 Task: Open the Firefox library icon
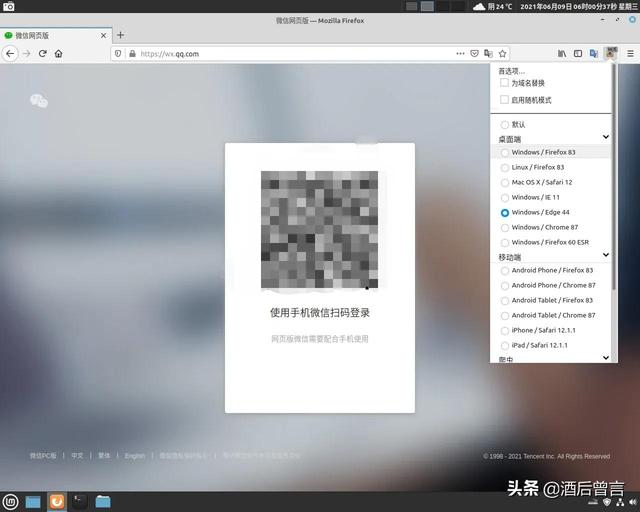pyautogui.click(x=563, y=53)
